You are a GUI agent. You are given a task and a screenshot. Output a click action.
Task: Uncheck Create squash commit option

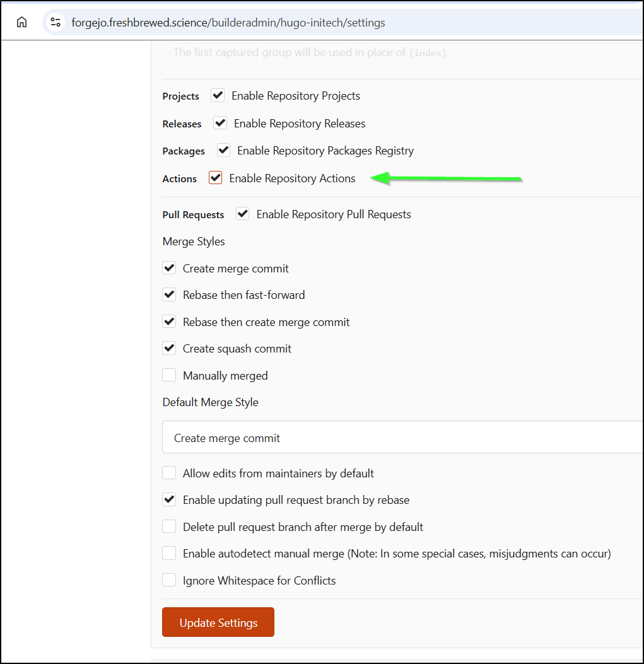tap(169, 349)
